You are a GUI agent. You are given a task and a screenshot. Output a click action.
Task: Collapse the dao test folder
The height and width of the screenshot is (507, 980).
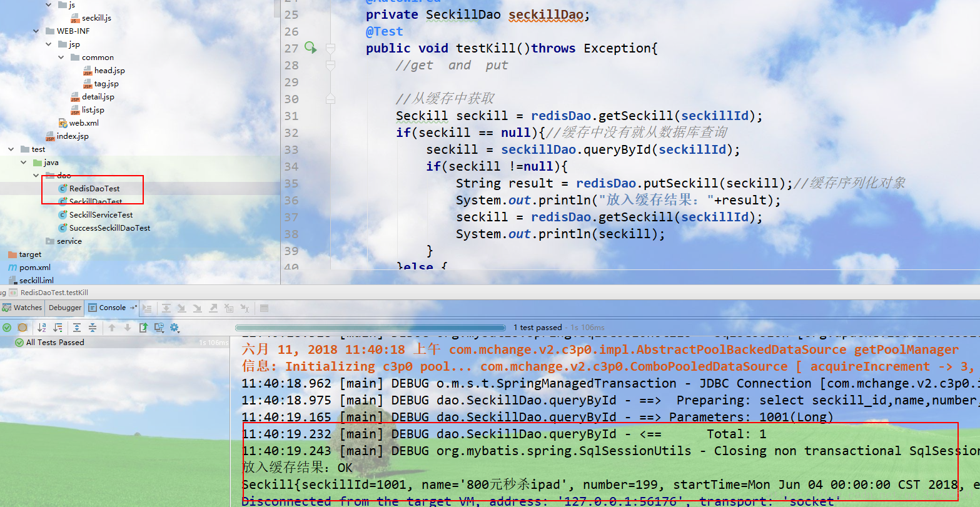pyautogui.click(x=36, y=176)
